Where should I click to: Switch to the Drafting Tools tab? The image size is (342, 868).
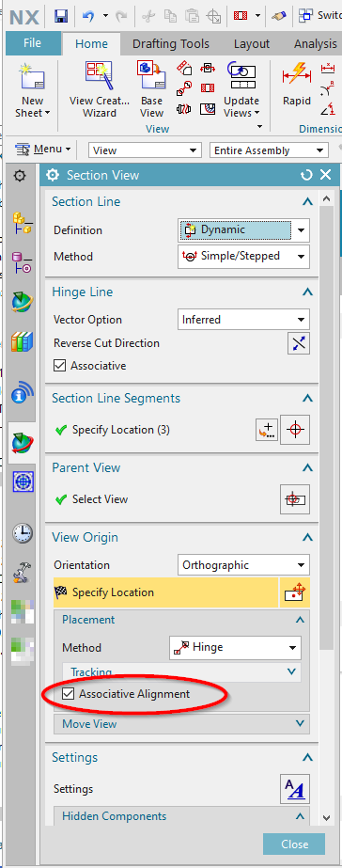pyautogui.click(x=171, y=44)
